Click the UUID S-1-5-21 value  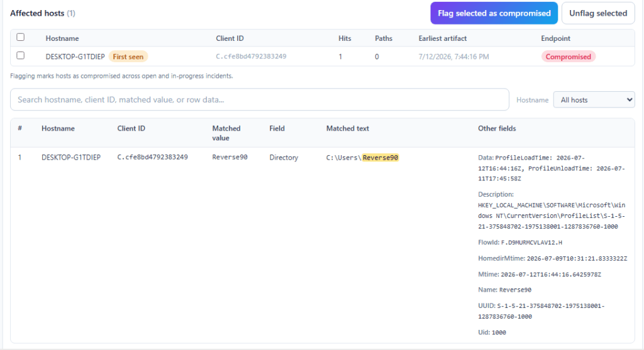pos(541,311)
